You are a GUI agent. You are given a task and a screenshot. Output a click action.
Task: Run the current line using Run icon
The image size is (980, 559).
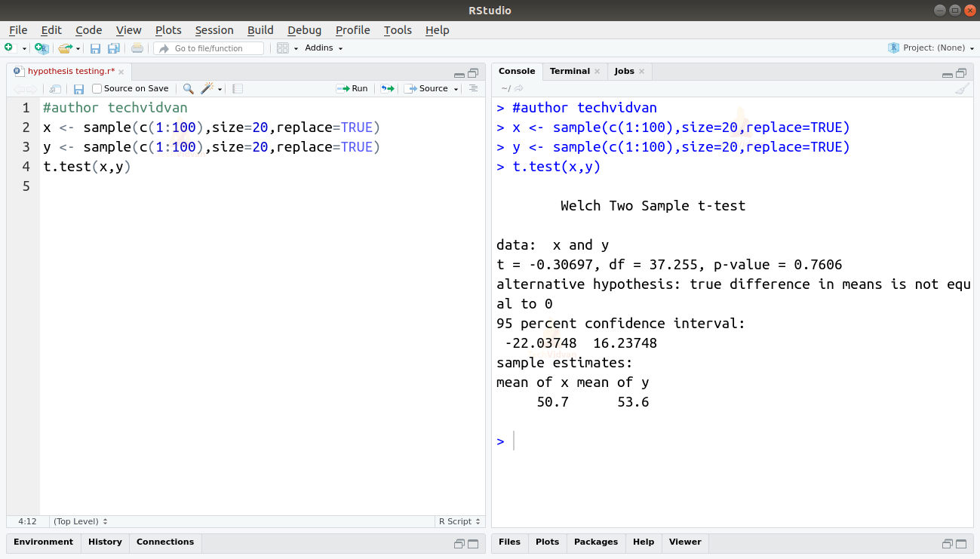click(x=352, y=88)
